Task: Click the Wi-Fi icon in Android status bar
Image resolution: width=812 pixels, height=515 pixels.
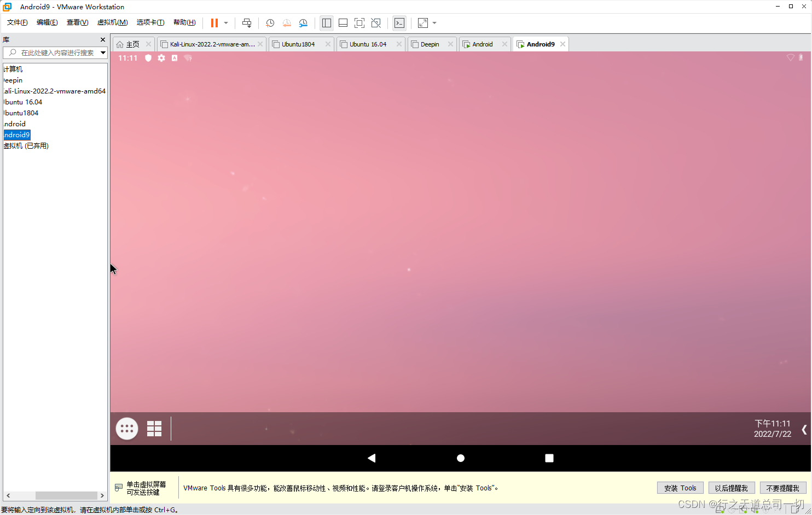Action: 790,57
